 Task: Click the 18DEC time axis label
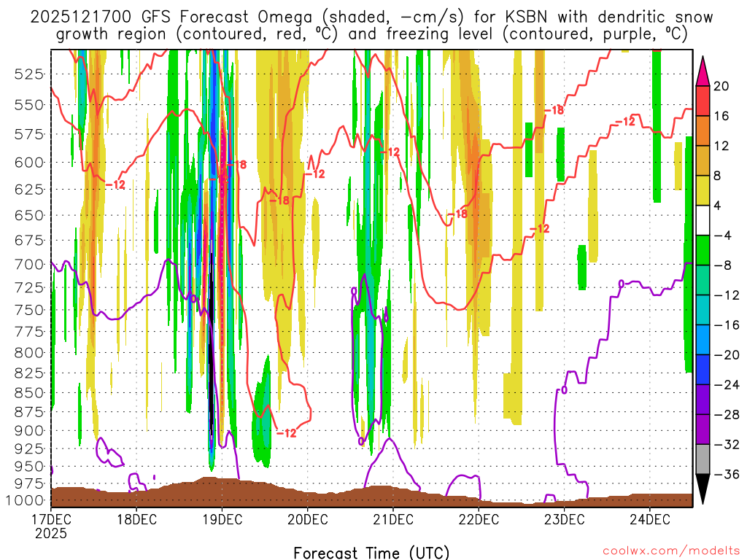[x=136, y=519]
